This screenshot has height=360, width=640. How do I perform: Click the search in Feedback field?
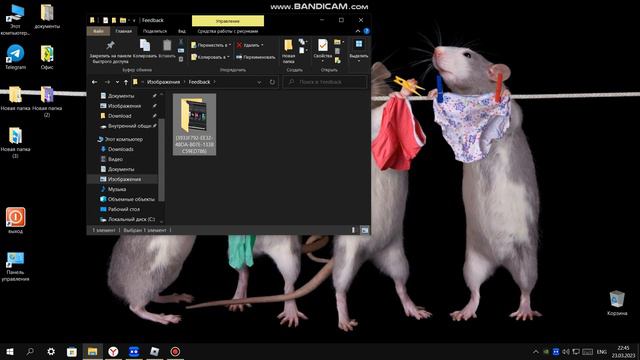click(x=325, y=82)
